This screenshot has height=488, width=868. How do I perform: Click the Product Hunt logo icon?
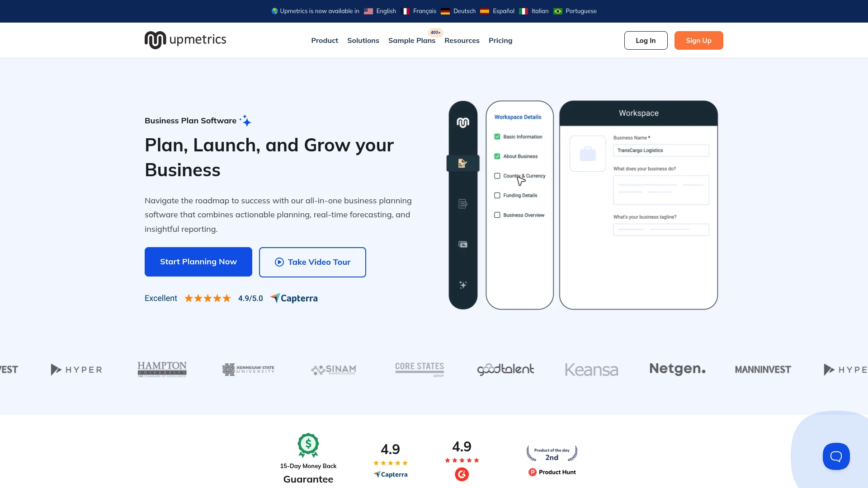coord(533,472)
